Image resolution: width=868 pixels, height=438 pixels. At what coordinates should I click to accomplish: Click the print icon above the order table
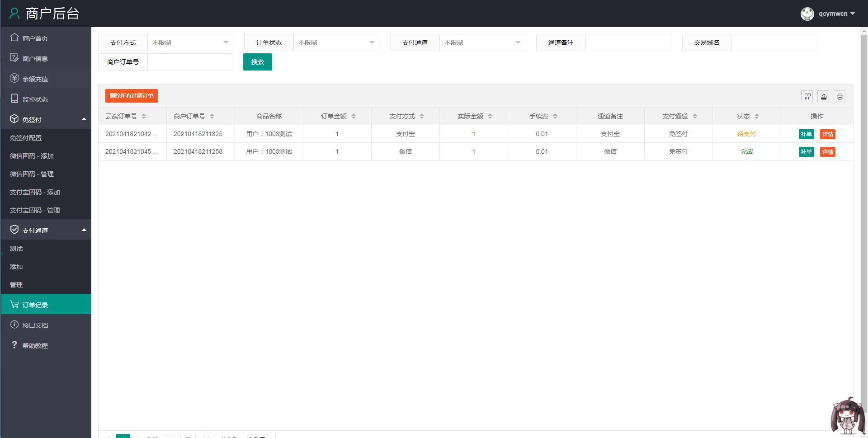[x=839, y=96]
